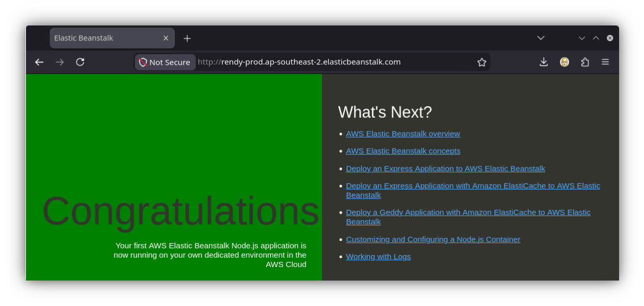Image resolution: width=644 pixels, height=306 pixels.
Task: Close the browser window
Action: 610,38
